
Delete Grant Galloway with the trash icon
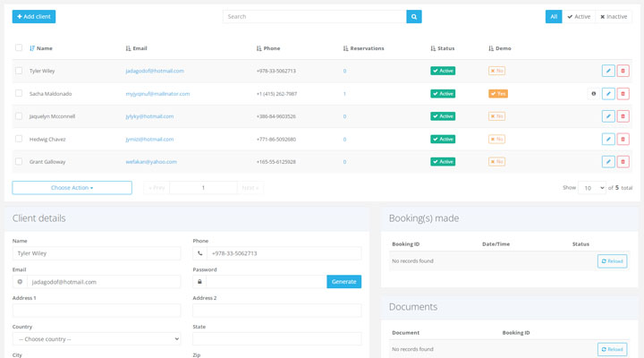(x=623, y=162)
